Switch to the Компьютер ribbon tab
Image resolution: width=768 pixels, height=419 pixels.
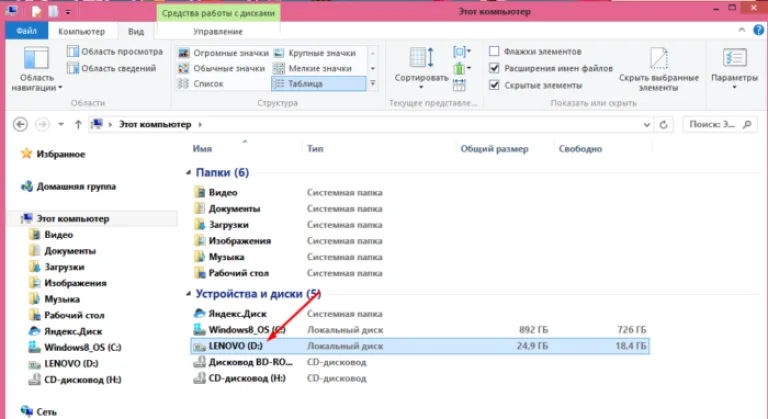coord(81,31)
